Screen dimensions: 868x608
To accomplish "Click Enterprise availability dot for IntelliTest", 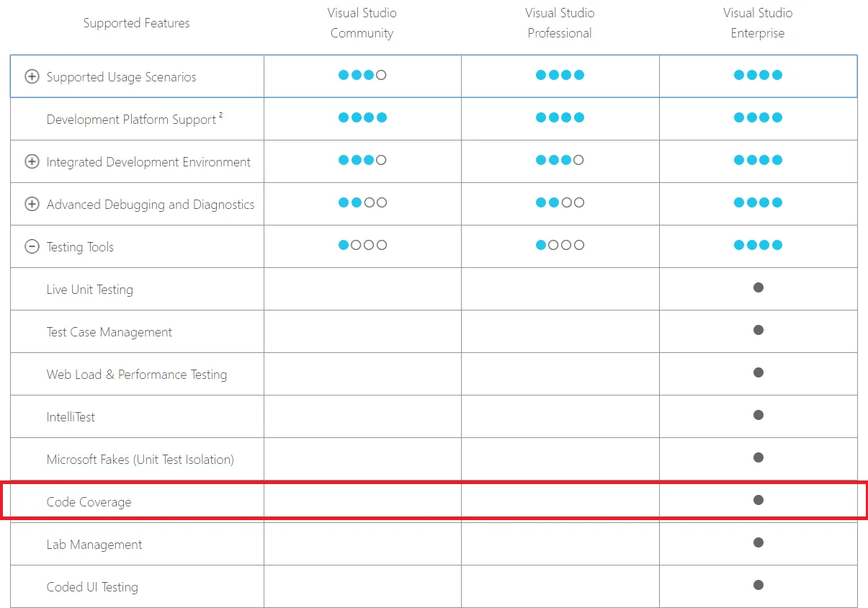I will (x=758, y=415).
